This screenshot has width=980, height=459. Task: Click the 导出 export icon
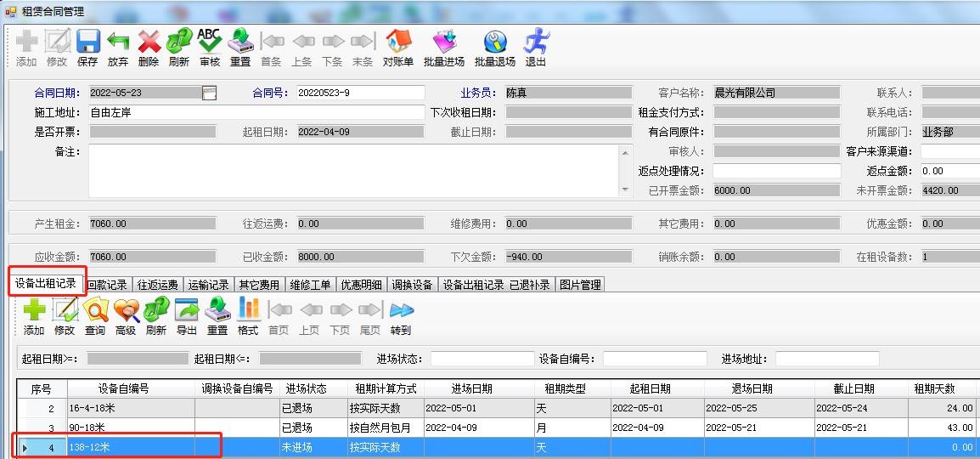pos(187,309)
